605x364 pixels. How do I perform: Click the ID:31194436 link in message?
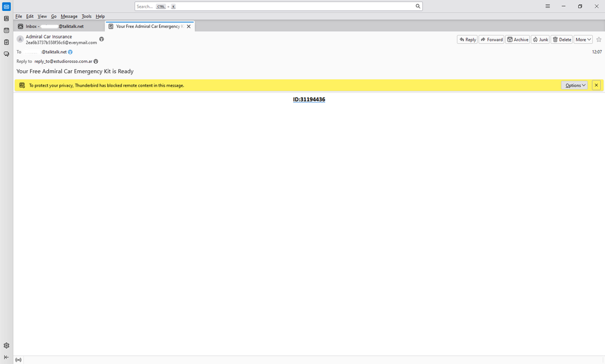[309, 99]
